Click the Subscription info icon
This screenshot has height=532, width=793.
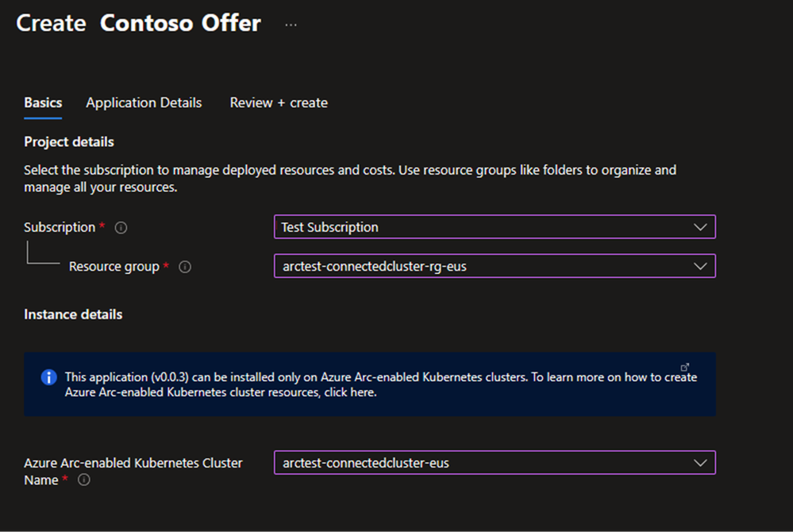pos(121,228)
